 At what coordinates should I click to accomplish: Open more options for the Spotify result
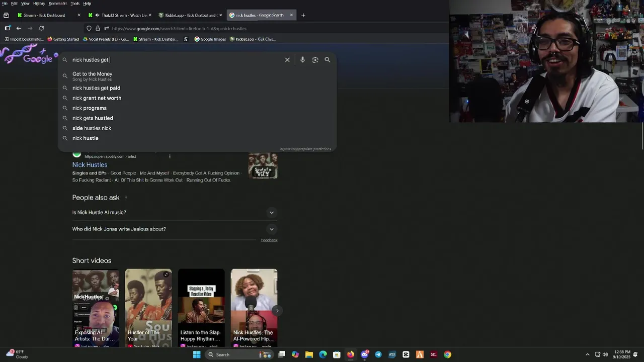click(170, 156)
